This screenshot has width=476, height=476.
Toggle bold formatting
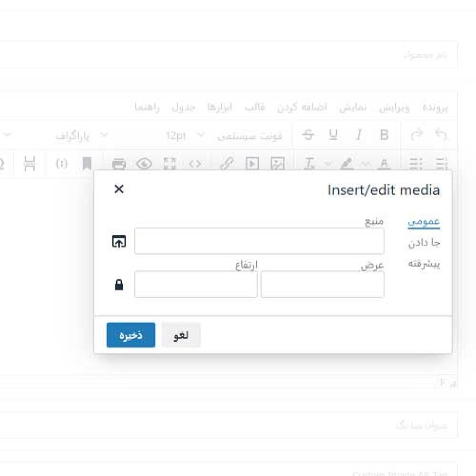click(x=384, y=135)
